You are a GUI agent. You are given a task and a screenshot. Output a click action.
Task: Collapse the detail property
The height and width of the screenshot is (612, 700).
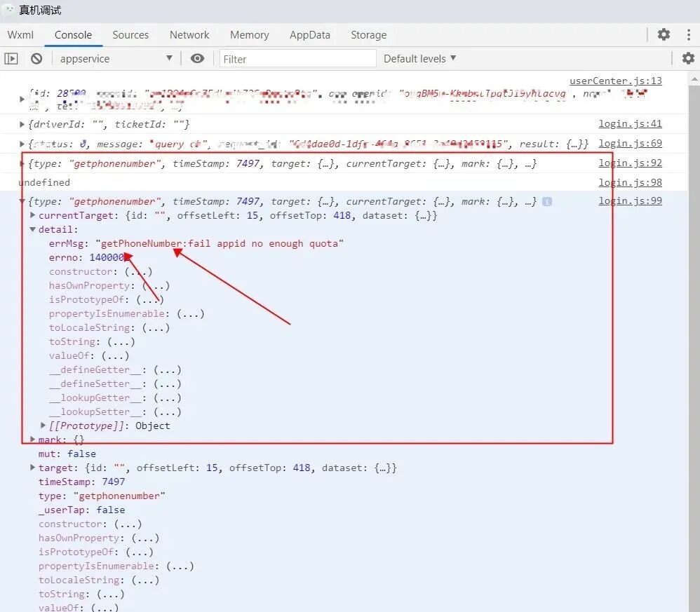[32, 229]
